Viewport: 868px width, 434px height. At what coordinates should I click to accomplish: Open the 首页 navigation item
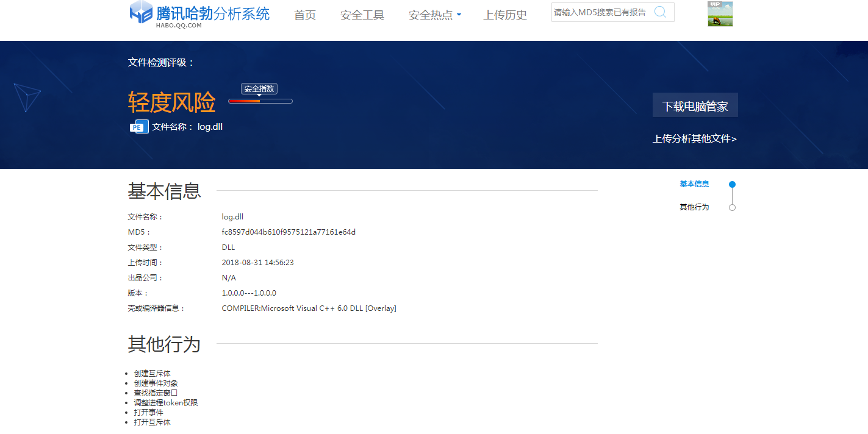(305, 15)
